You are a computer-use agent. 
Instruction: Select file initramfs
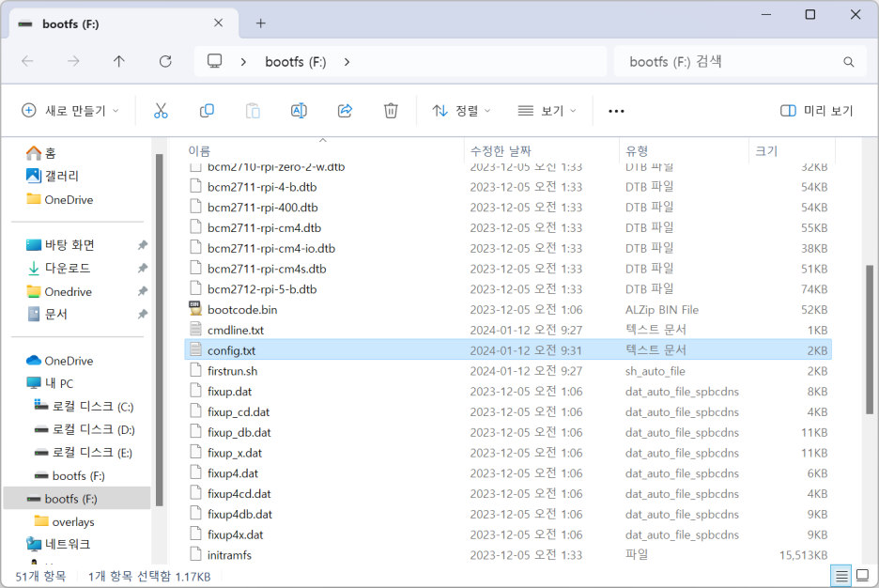click(x=229, y=555)
